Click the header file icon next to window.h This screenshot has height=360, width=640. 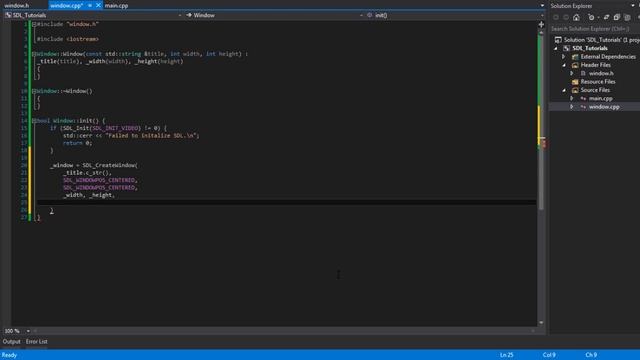tap(583, 73)
